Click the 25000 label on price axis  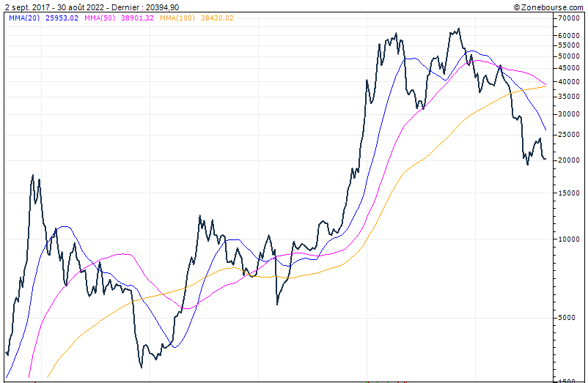[569, 135]
